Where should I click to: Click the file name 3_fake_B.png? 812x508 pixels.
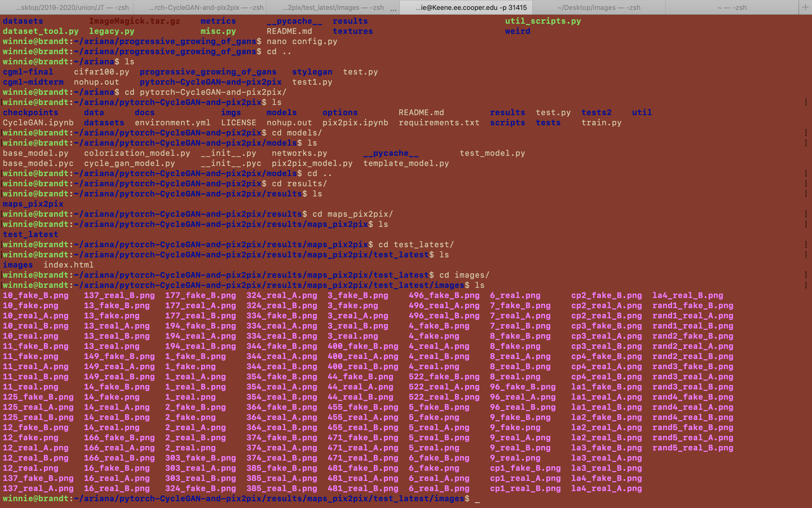[x=358, y=295]
